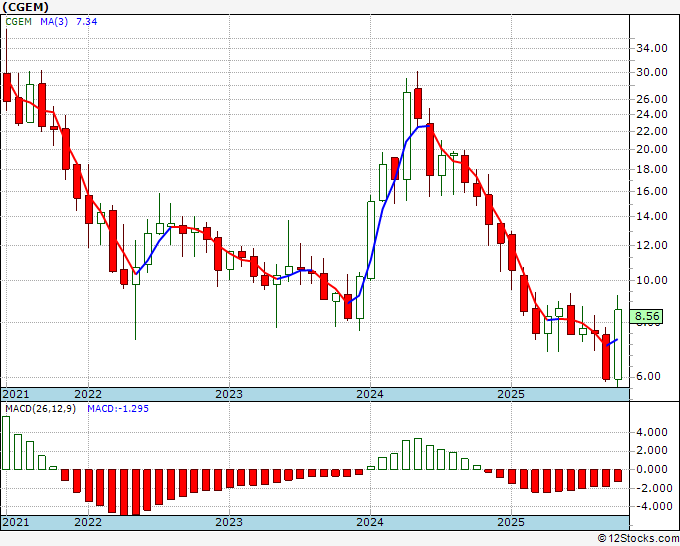
Task: Click the -4.000 MACD axis label
Action: tap(649, 507)
